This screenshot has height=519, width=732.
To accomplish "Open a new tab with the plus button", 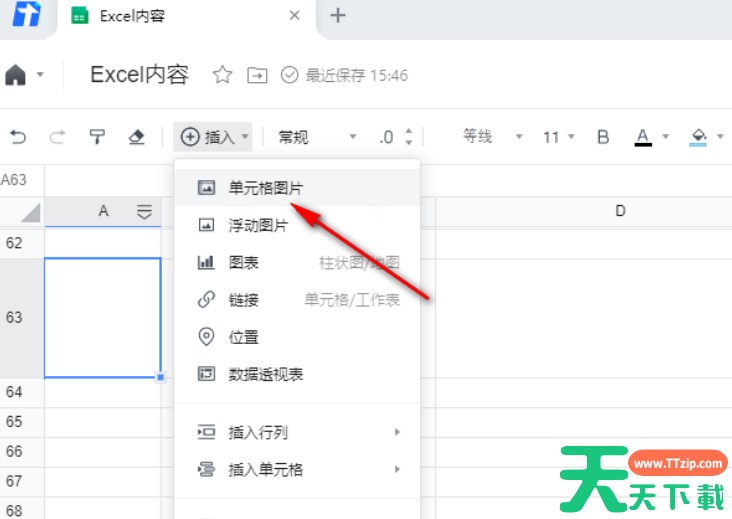I will point(338,15).
